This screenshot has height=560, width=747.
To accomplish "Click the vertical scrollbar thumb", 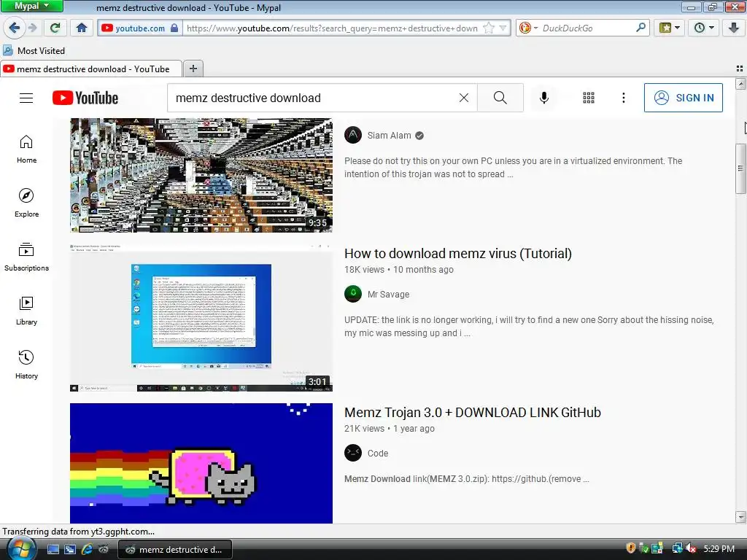I will [740, 168].
